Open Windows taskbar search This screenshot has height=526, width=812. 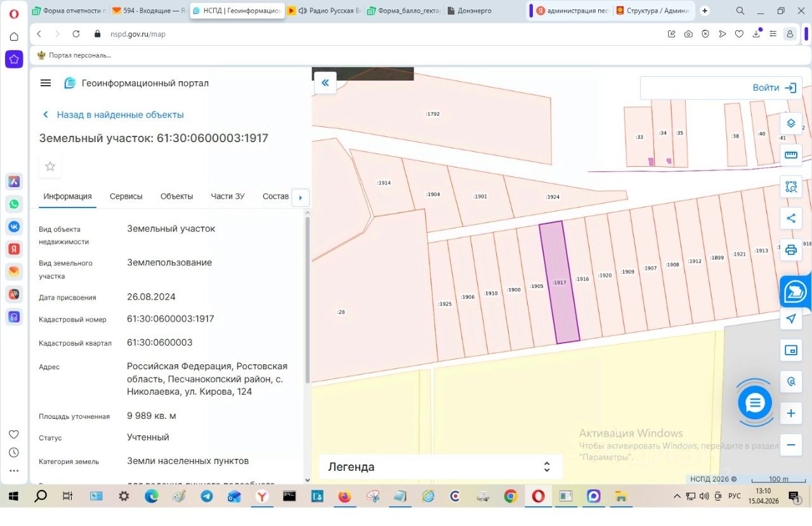[41, 496]
